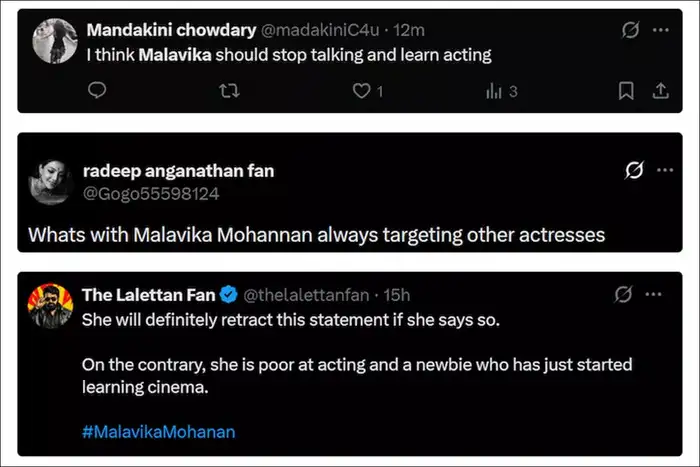This screenshot has height=467, width=700.
Task: Open more options on Lalettan Fan's tweet
Action: 655,295
